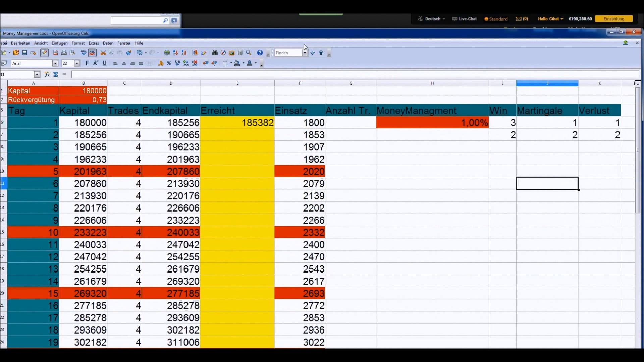Click the Save document icon
The width and height of the screenshot is (644, 362).
(x=24, y=53)
